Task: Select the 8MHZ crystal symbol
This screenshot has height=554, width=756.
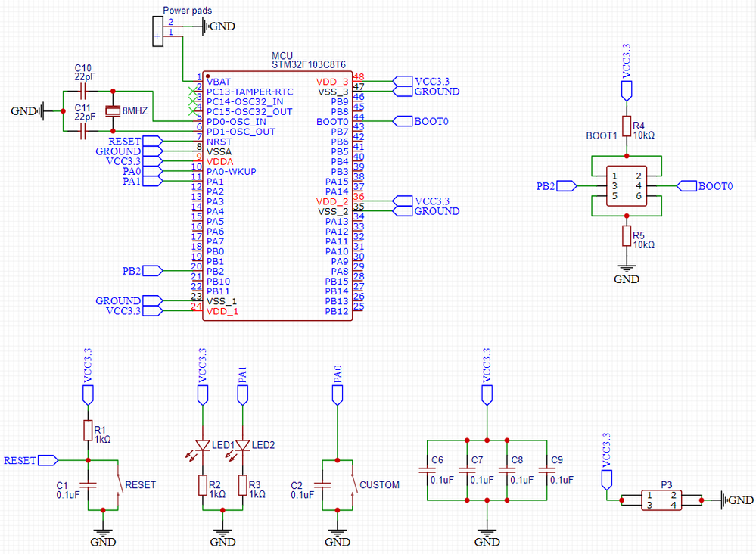Action: point(113,111)
